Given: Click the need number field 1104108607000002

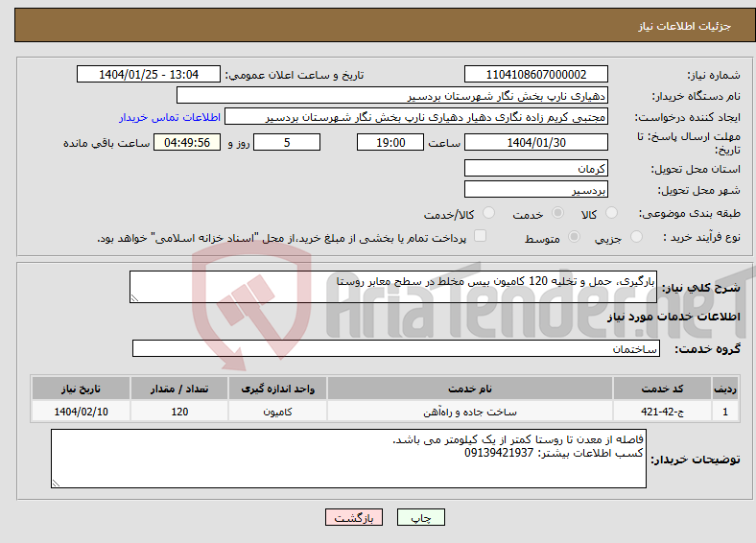Looking at the screenshot, I should point(536,74).
